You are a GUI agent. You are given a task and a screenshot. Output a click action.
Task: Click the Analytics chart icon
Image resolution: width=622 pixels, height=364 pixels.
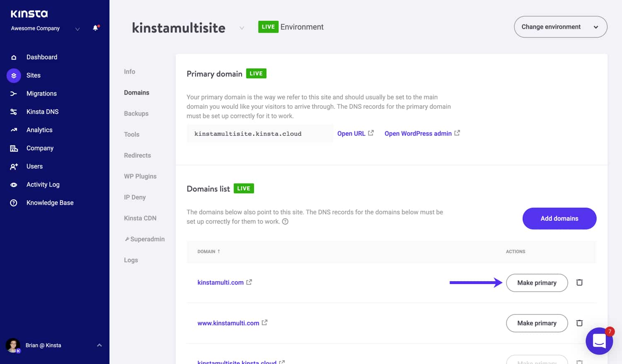click(14, 130)
